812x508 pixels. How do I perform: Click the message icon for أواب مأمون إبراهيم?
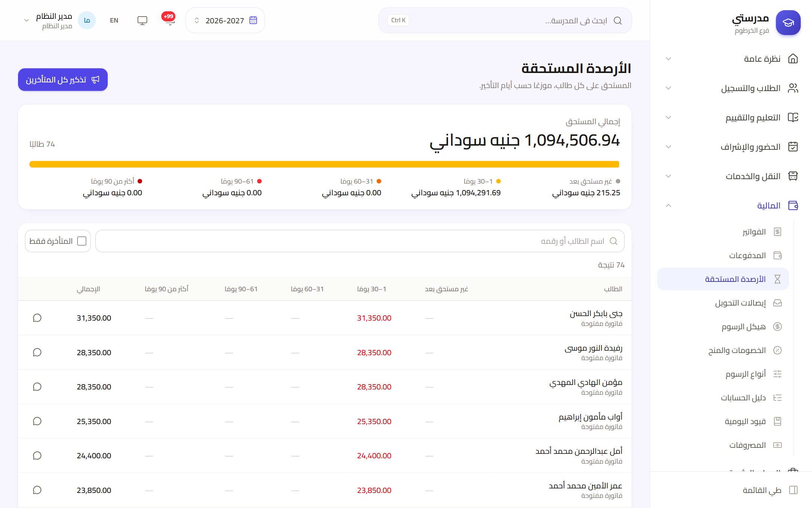click(x=37, y=421)
